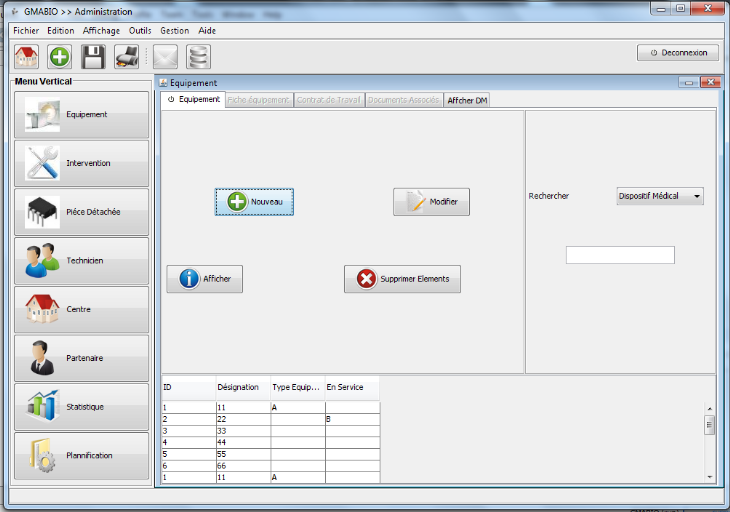This screenshot has height=512, width=730.
Task: Select the Equipement tab
Action: [194, 100]
